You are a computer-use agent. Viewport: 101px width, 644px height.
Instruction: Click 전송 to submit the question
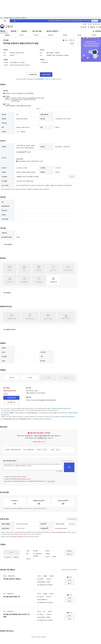click(x=69, y=467)
